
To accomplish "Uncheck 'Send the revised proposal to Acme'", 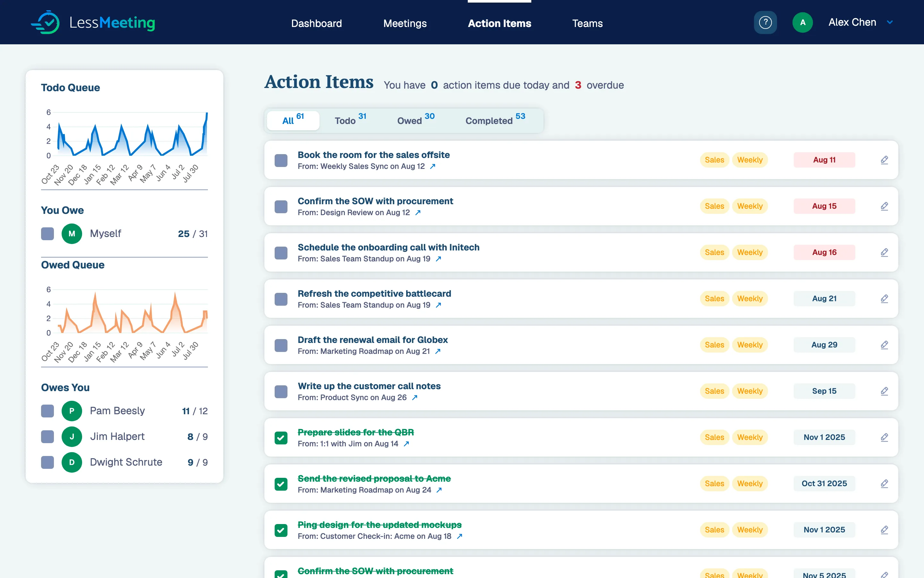I will click(281, 484).
